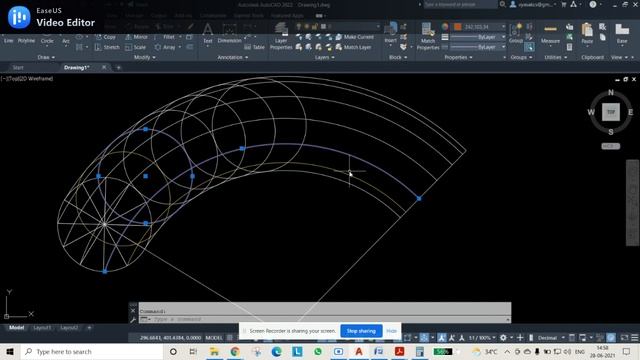Click the navigation bar on right edge
640x360 pixels.
point(633,203)
